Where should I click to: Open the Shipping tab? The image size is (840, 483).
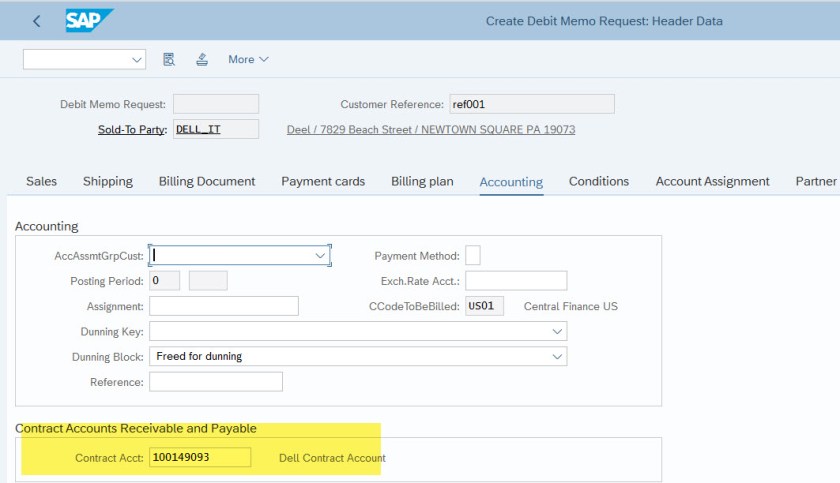tap(108, 181)
